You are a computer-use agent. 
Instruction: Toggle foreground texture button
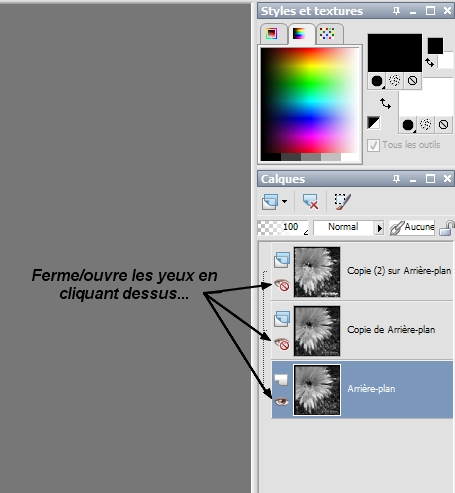pyautogui.click(x=395, y=81)
